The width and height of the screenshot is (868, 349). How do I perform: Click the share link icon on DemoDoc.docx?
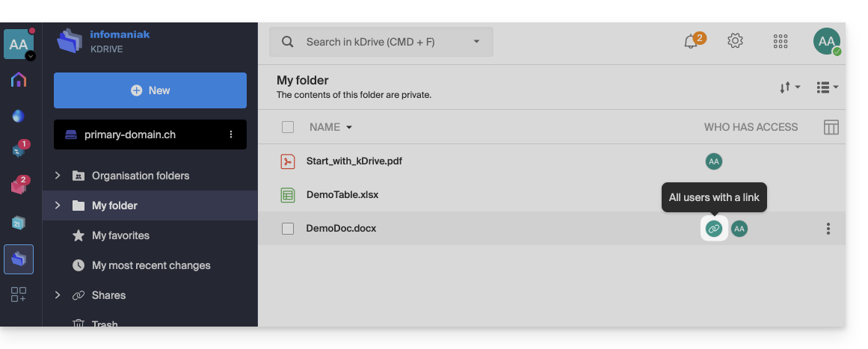coord(714,229)
